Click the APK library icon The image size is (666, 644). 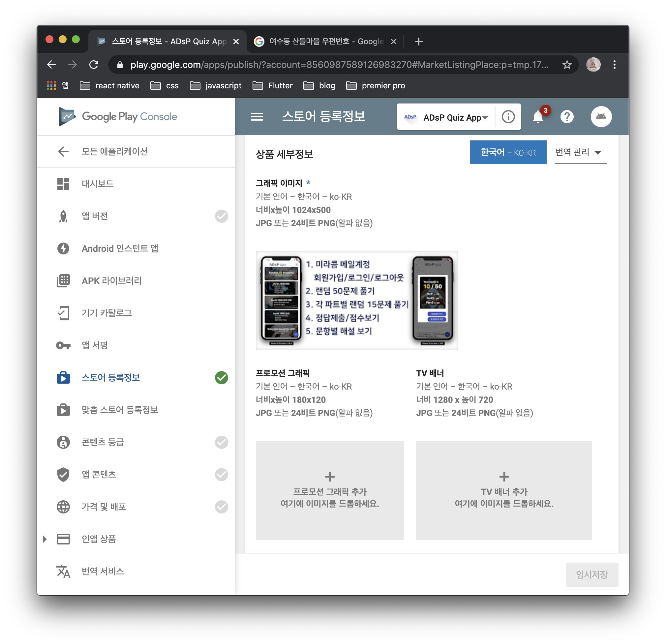point(63,280)
